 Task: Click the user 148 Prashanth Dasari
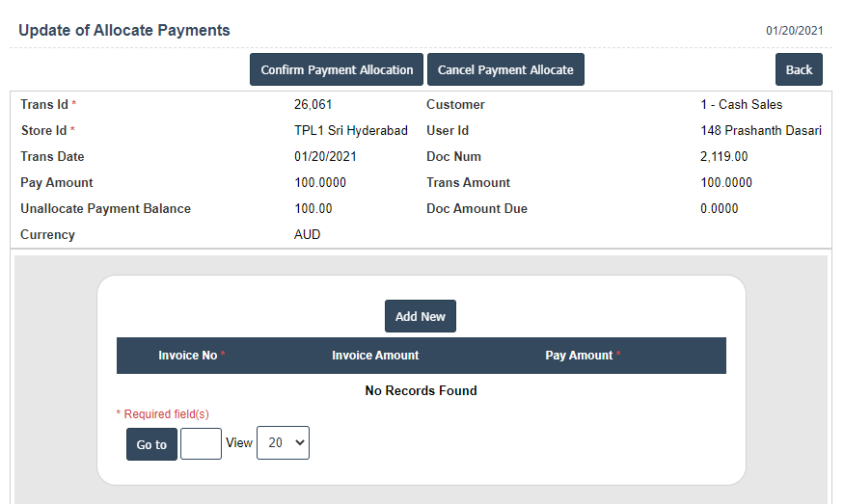(x=760, y=130)
